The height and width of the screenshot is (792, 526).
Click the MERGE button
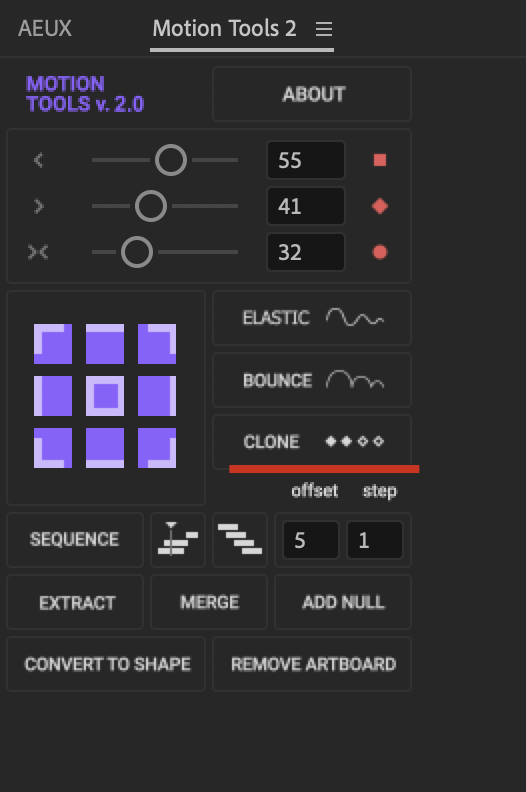click(209, 602)
